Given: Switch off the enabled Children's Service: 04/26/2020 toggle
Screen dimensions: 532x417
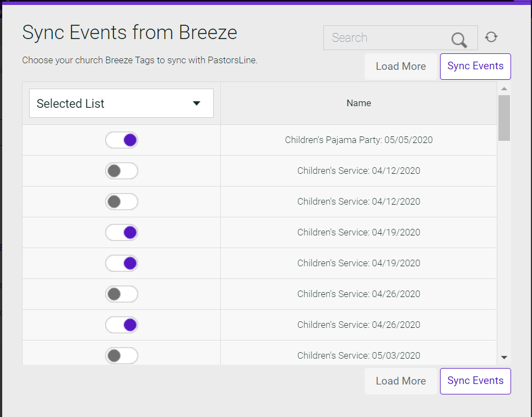Looking at the screenshot, I should (122, 325).
